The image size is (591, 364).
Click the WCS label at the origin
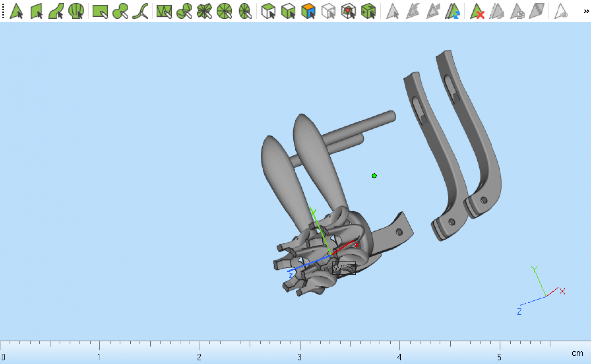pyautogui.click(x=343, y=269)
